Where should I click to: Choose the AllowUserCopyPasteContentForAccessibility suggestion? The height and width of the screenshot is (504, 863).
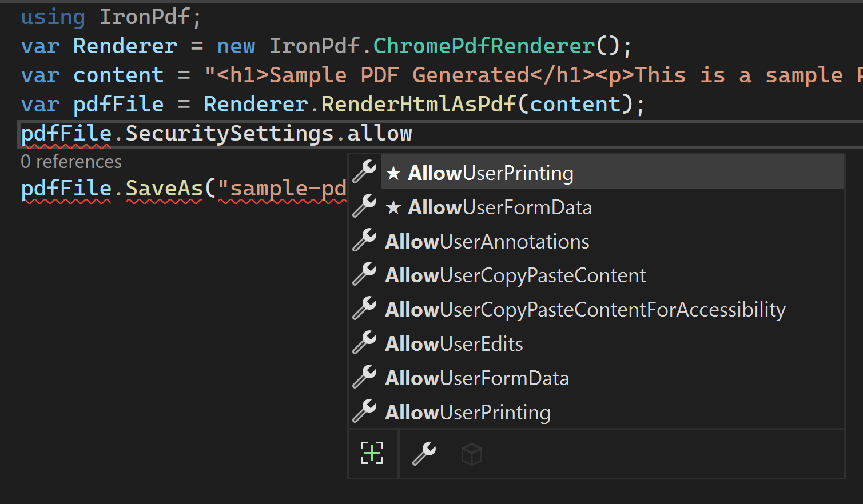(585, 309)
